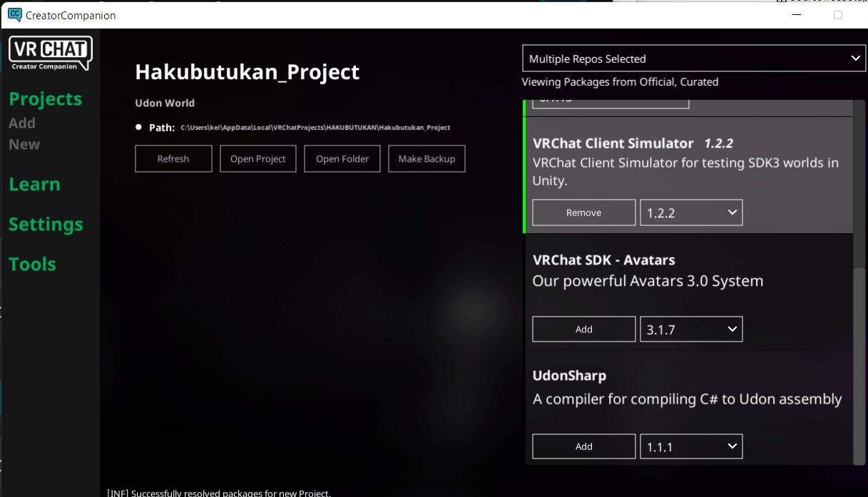Image resolution: width=868 pixels, height=497 pixels.
Task: Open the Multiple Repos Selected dropdown
Action: coord(694,58)
